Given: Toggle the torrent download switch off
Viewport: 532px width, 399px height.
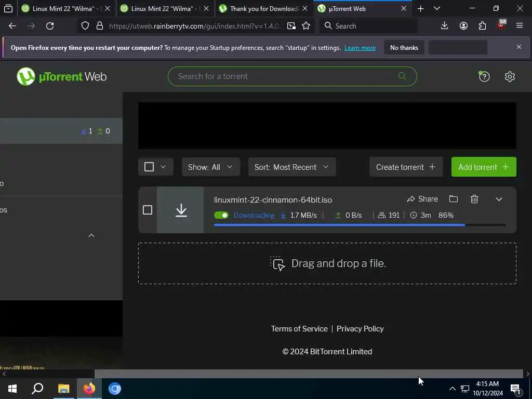Looking at the screenshot, I should pyautogui.click(x=221, y=215).
